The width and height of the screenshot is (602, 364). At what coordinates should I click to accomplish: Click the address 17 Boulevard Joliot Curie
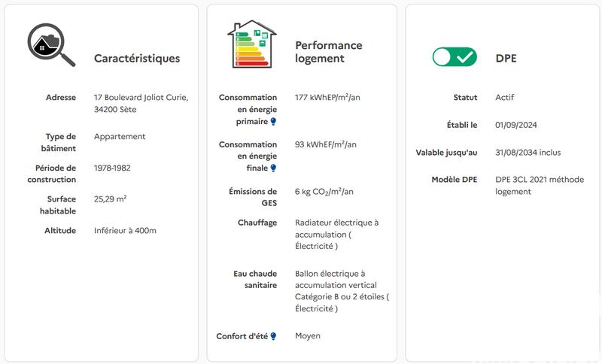pyautogui.click(x=141, y=103)
